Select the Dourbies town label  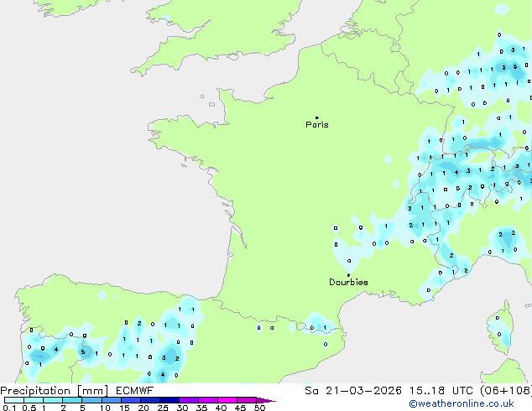coord(348,283)
